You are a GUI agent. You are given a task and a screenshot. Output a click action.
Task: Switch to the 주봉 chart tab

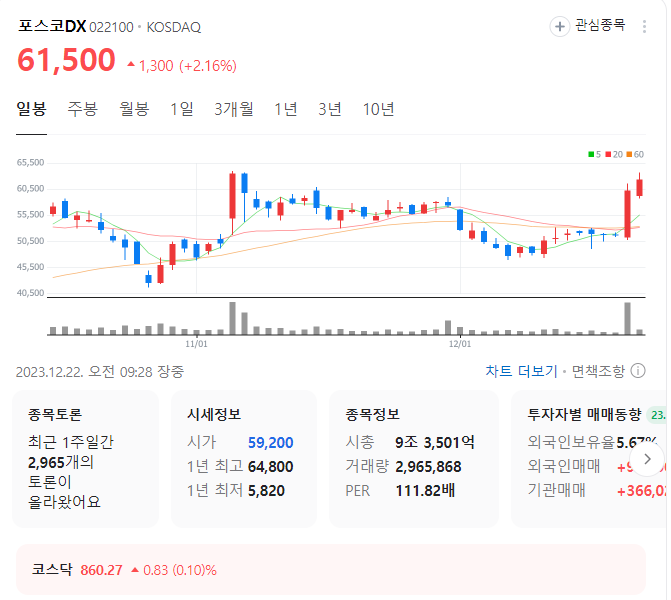pyautogui.click(x=83, y=109)
